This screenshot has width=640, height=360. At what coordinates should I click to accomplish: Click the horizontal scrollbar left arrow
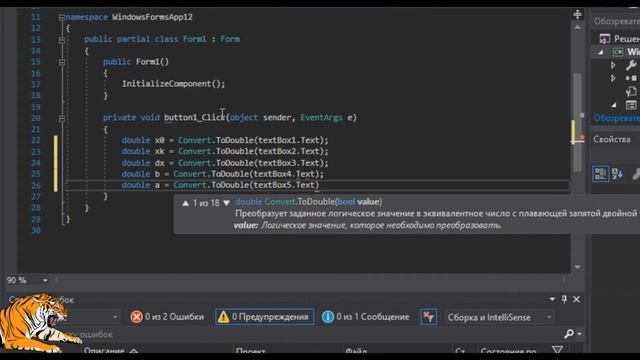tap(56, 280)
